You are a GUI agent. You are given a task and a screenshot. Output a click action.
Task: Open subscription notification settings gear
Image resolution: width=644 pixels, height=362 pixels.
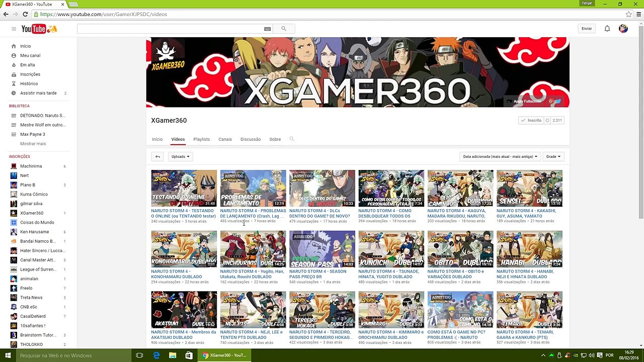pos(547,121)
